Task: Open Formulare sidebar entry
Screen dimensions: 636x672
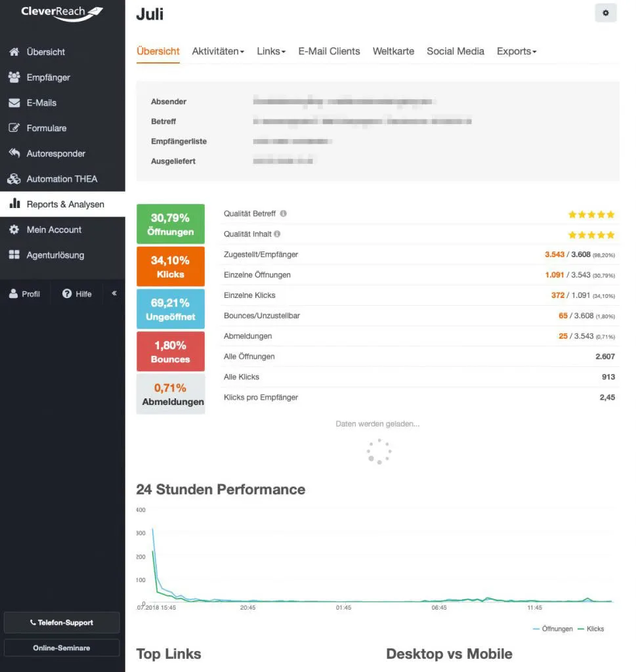Action: 62,128
